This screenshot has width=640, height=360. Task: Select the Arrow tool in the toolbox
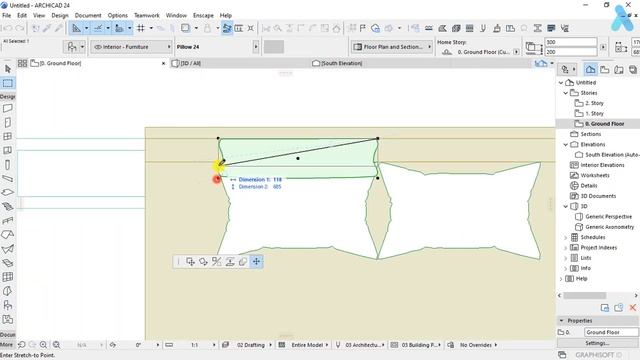(8, 69)
